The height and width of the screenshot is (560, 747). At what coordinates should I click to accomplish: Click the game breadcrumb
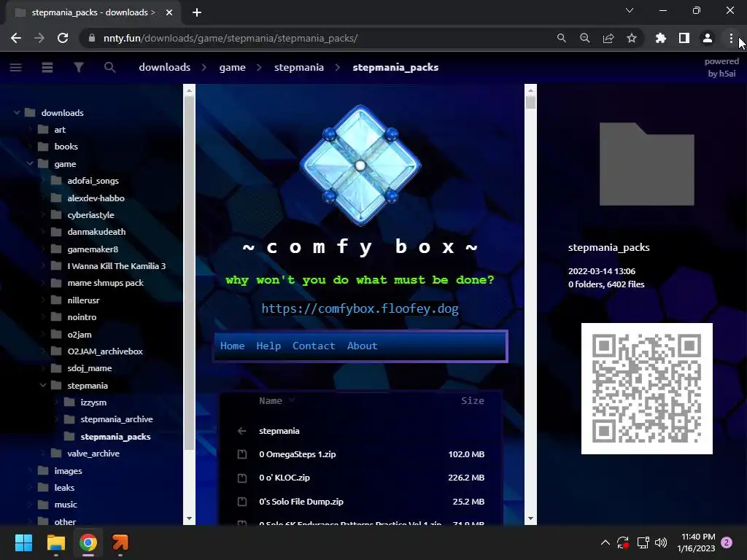tap(233, 67)
